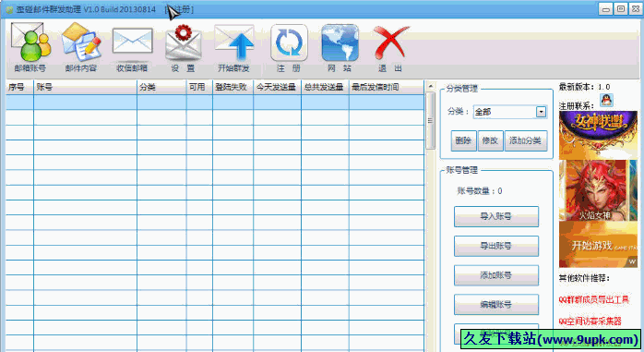
Task: Click the 账号数量：0 label
Action: (480, 191)
